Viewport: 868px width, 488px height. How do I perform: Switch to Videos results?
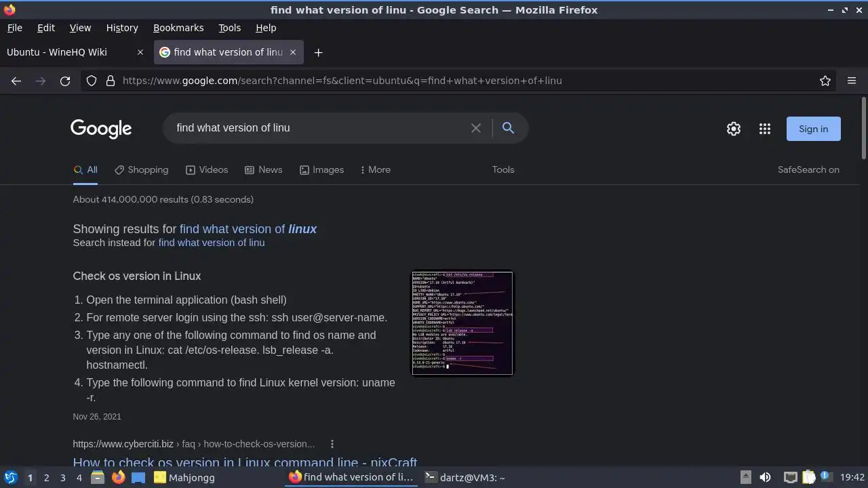pyautogui.click(x=207, y=170)
